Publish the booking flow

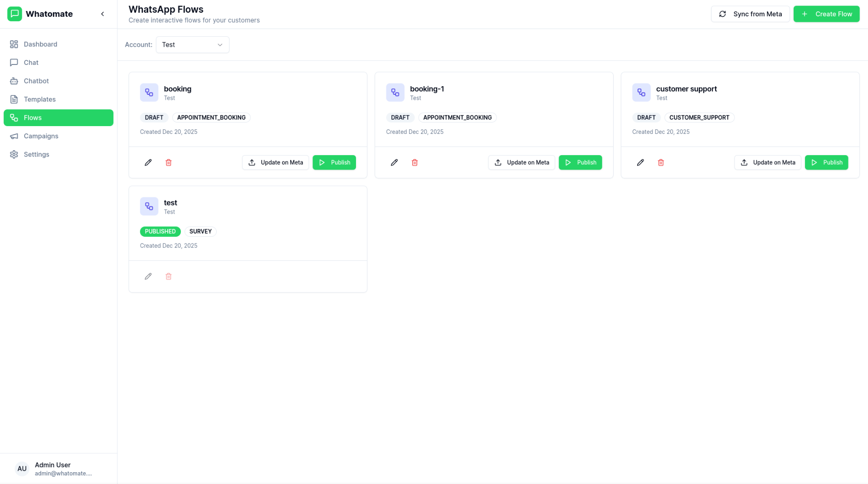(334, 162)
